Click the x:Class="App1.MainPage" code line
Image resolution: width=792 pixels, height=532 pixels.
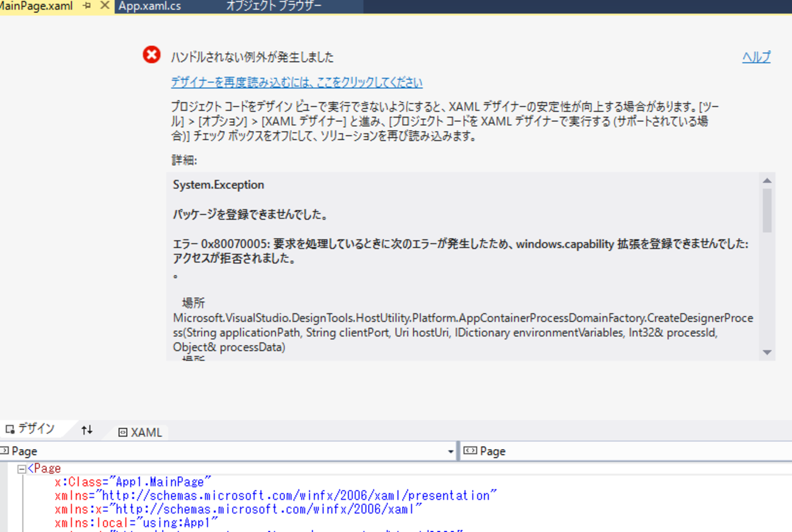[x=133, y=482]
